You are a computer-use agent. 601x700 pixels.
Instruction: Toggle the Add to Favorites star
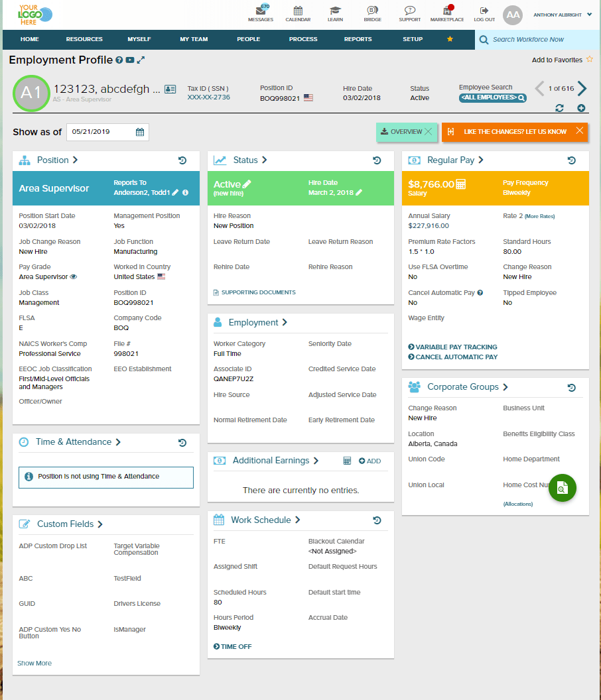590,60
